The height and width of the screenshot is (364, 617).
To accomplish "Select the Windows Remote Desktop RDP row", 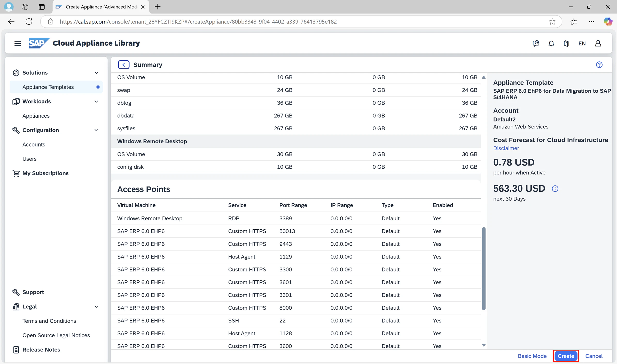I will point(296,219).
